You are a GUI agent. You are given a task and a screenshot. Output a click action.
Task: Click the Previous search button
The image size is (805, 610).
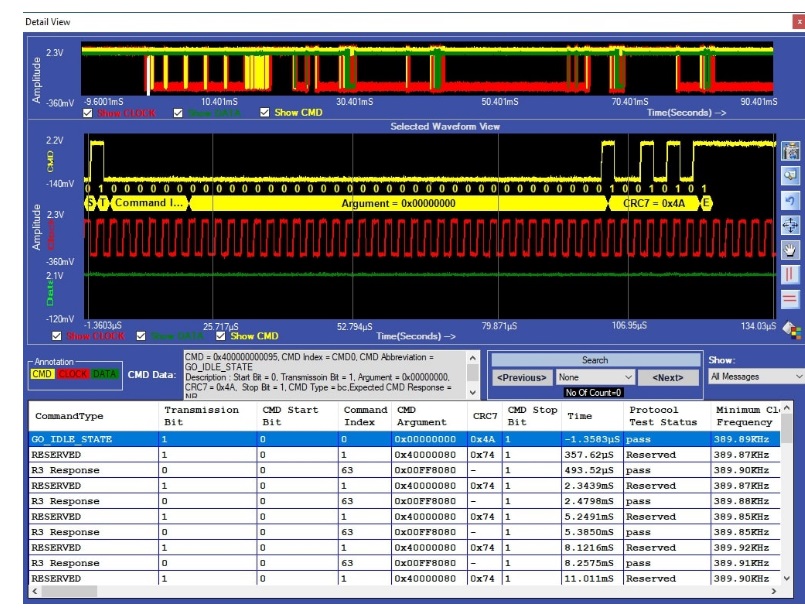point(522,377)
